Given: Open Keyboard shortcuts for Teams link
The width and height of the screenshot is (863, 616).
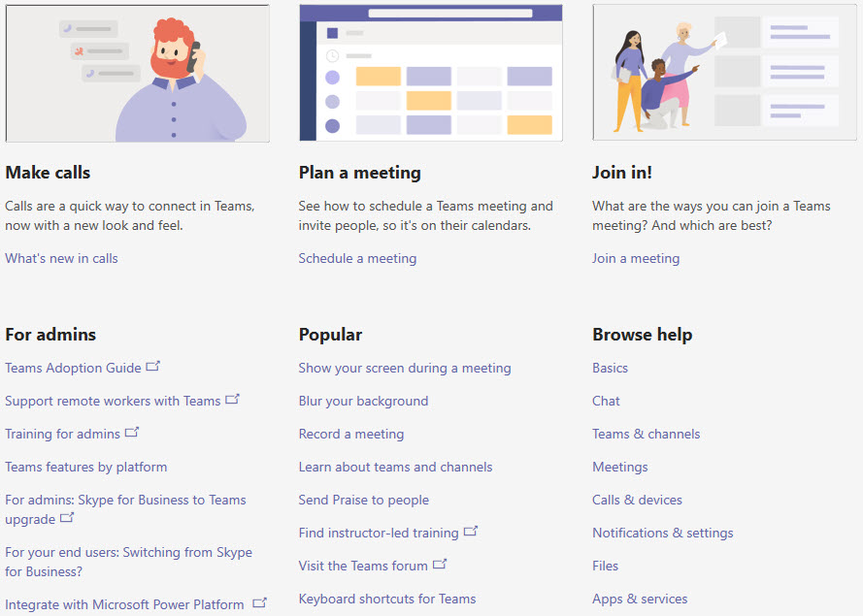Looking at the screenshot, I should coord(387,599).
